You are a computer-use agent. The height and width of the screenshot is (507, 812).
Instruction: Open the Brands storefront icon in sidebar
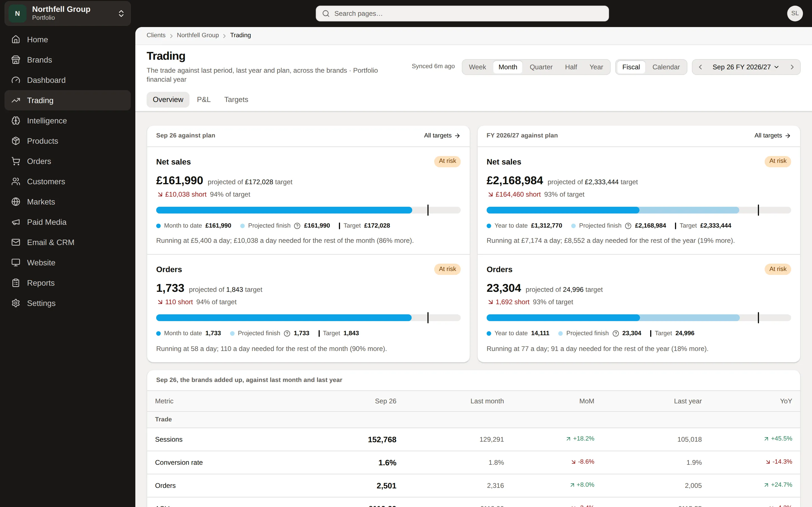pos(16,60)
